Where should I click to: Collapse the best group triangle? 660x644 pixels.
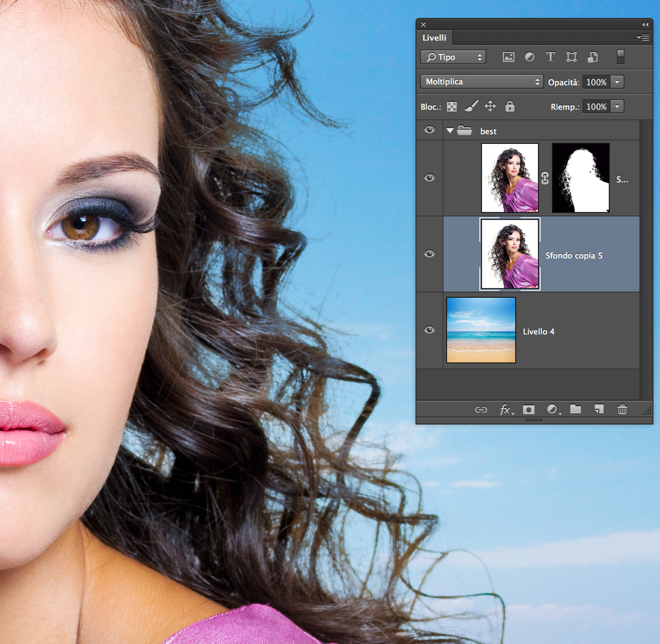pyautogui.click(x=450, y=130)
